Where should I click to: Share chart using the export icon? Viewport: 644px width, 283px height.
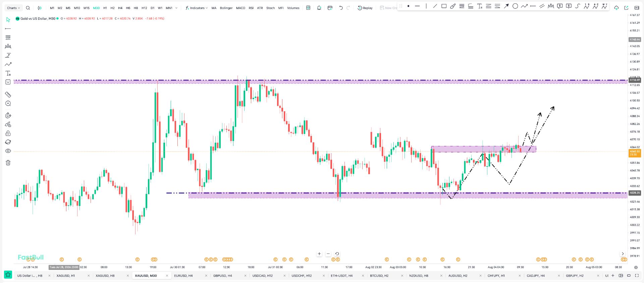click(x=626, y=8)
